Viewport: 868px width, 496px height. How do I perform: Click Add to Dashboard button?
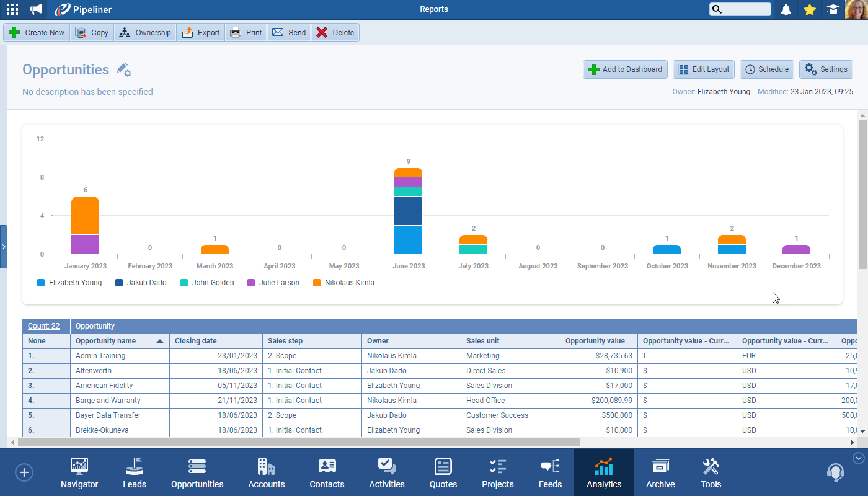pyautogui.click(x=625, y=69)
